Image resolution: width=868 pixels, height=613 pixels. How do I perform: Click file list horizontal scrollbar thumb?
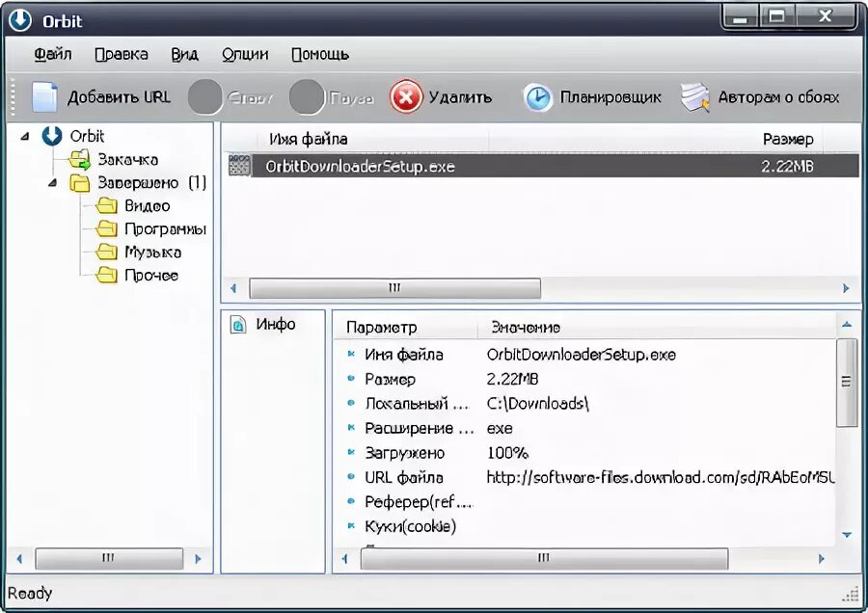click(394, 288)
